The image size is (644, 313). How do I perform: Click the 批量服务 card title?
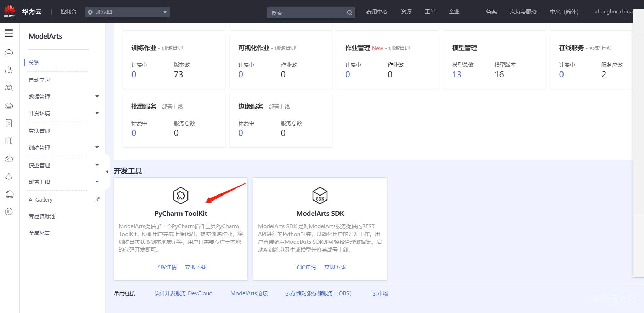[144, 106]
